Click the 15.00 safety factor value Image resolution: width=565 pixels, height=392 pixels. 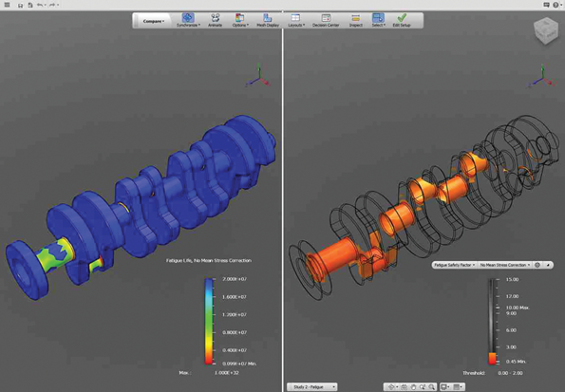(512, 280)
